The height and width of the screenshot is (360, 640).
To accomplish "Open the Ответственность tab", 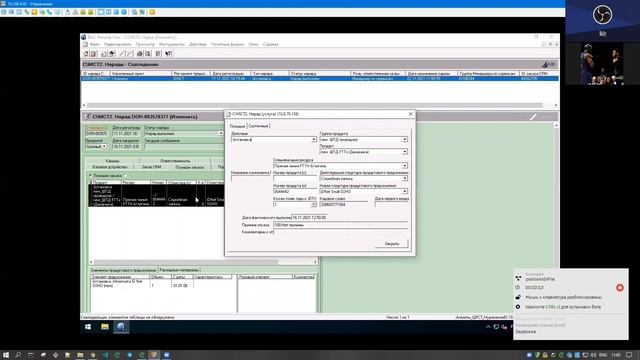I will point(175,161).
